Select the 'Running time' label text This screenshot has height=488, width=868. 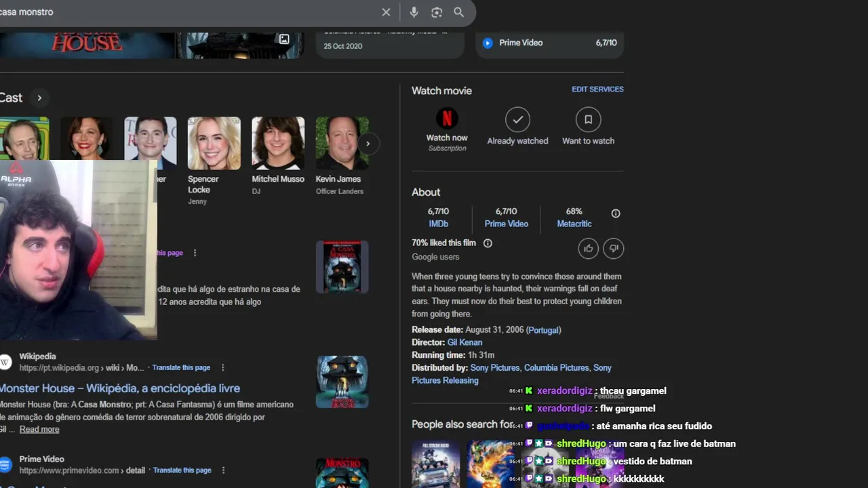click(438, 355)
